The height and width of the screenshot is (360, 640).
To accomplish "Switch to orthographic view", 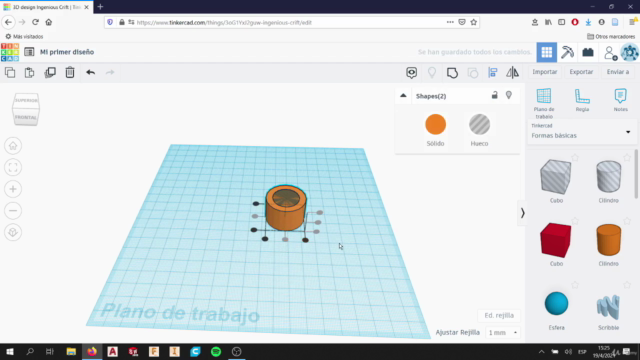I will click(x=13, y=232).
